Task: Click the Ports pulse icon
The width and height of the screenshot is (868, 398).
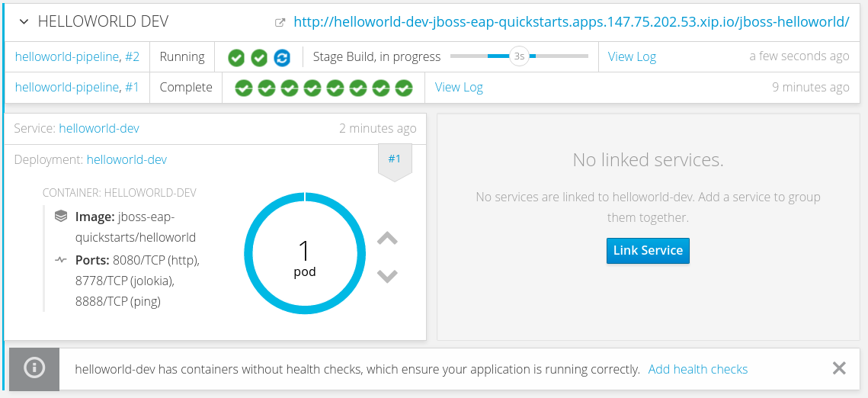Action: (x=61, y=259)
